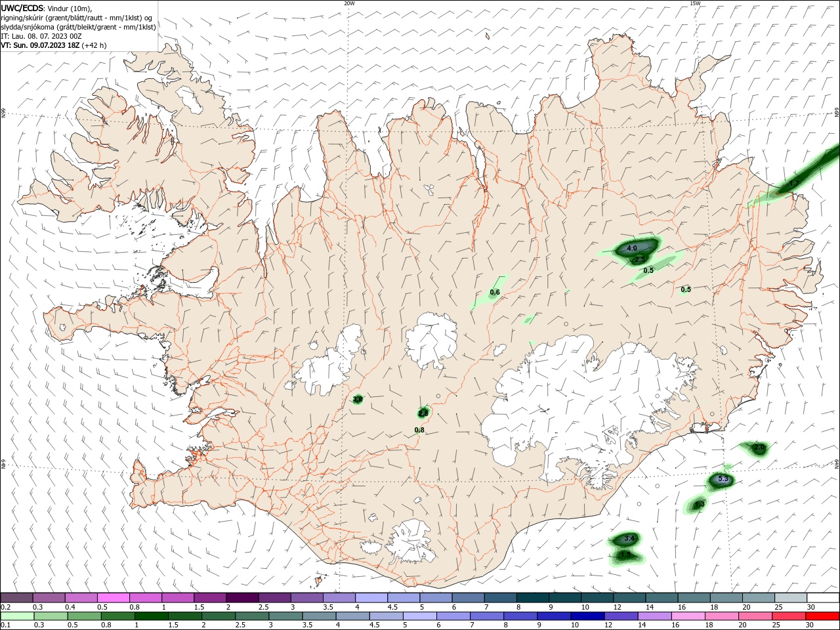Select the 7 swatch in upper snow scale
The height and width of the screenshot is (630, 840).
[x=500, y=598]
